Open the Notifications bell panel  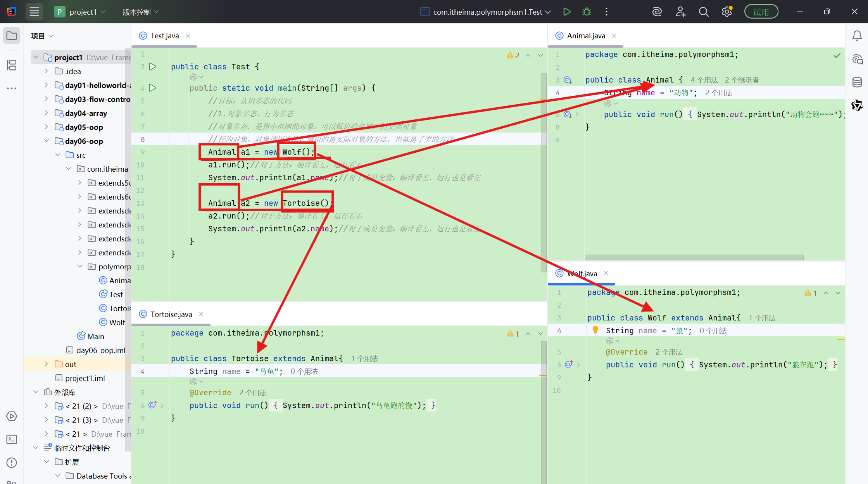[857, 36]
